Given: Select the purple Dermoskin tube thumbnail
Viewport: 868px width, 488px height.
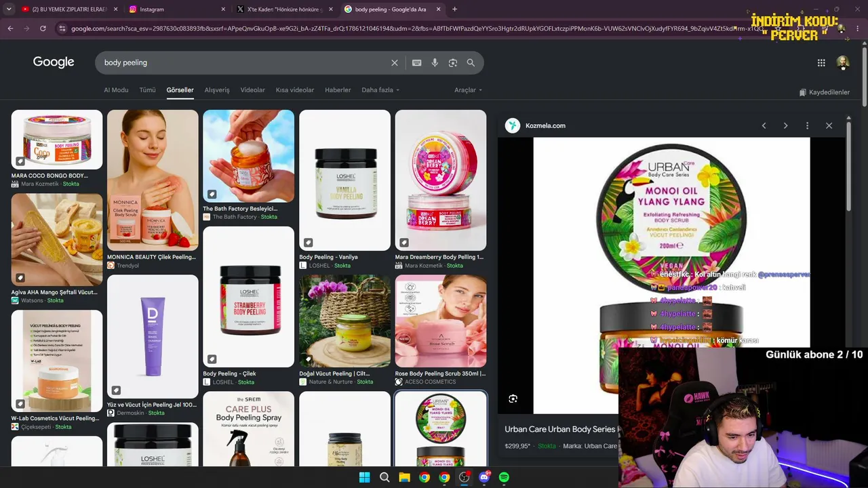Looking at the screenshot, I should [x=153, y=337].
